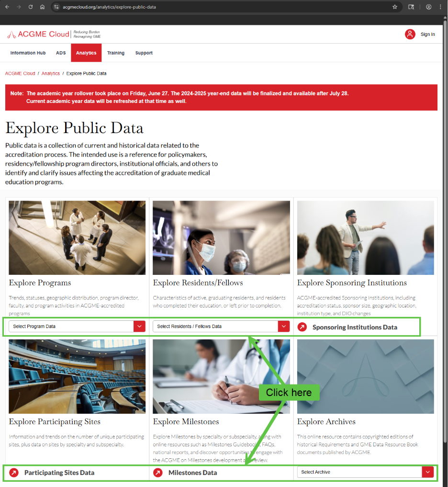This screenshot has height=487, width=448.
Task: Click the Explore Public Data page title
Action: point(74,128)
